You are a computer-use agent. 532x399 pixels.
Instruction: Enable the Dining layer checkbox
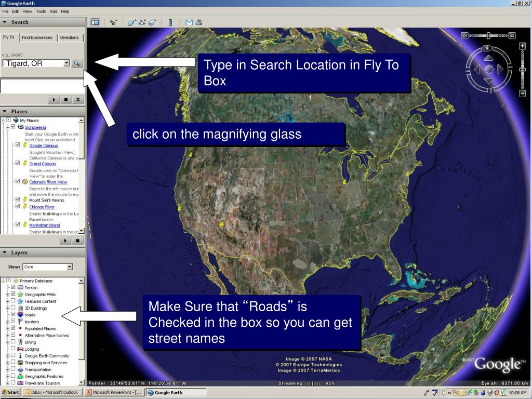pyautogui.click(x=13, y=341)
